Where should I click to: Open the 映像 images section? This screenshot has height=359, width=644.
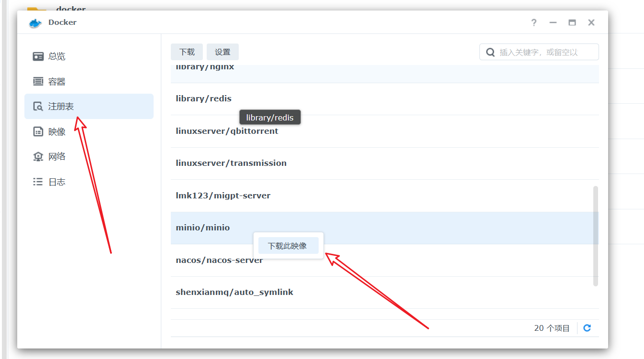pyautogui.click(x=89, y=131)
